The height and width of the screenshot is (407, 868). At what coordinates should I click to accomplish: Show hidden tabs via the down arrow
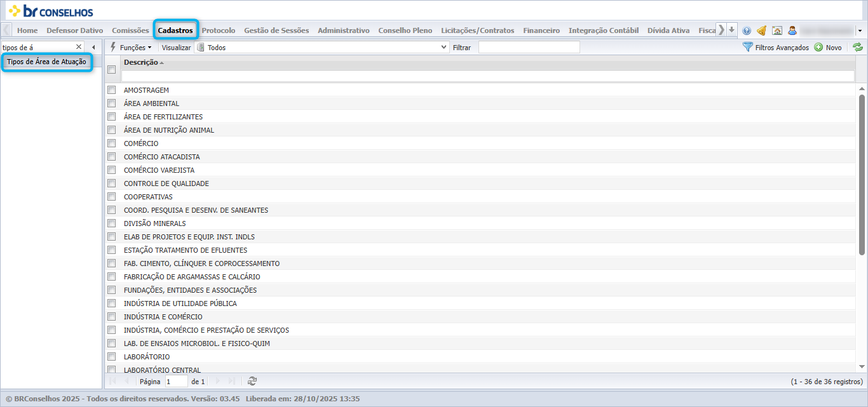732,30
